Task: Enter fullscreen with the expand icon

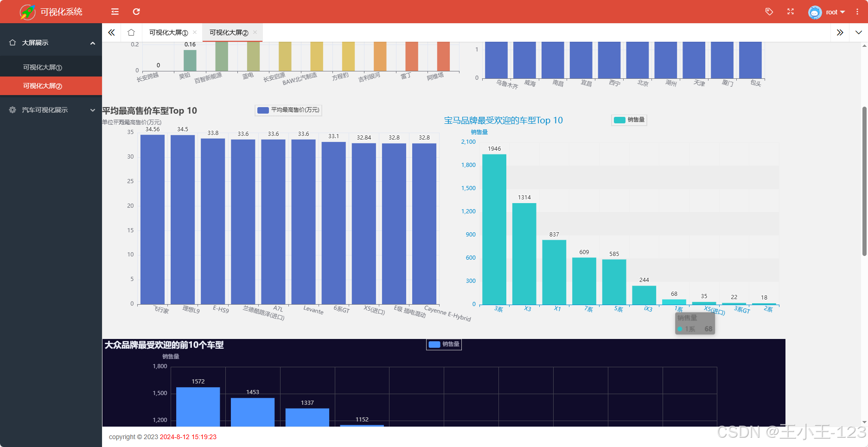Action: coord(791,12)
